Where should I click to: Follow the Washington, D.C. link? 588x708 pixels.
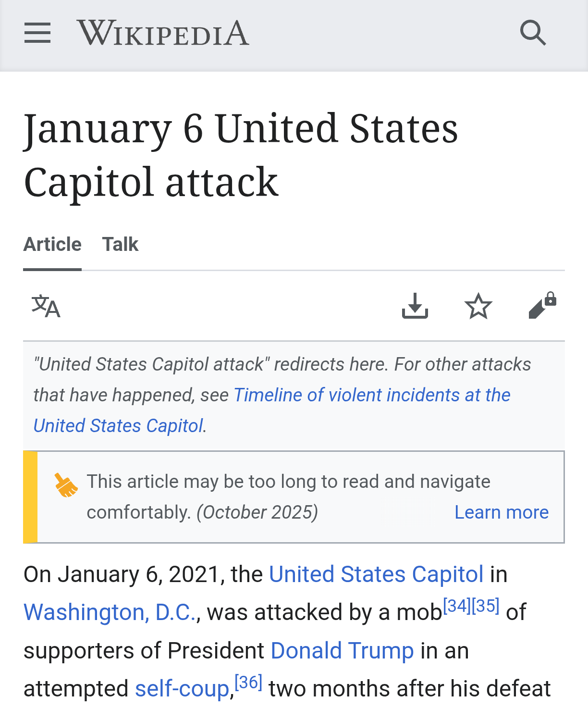pyautogui.click(x=110, y=612)
